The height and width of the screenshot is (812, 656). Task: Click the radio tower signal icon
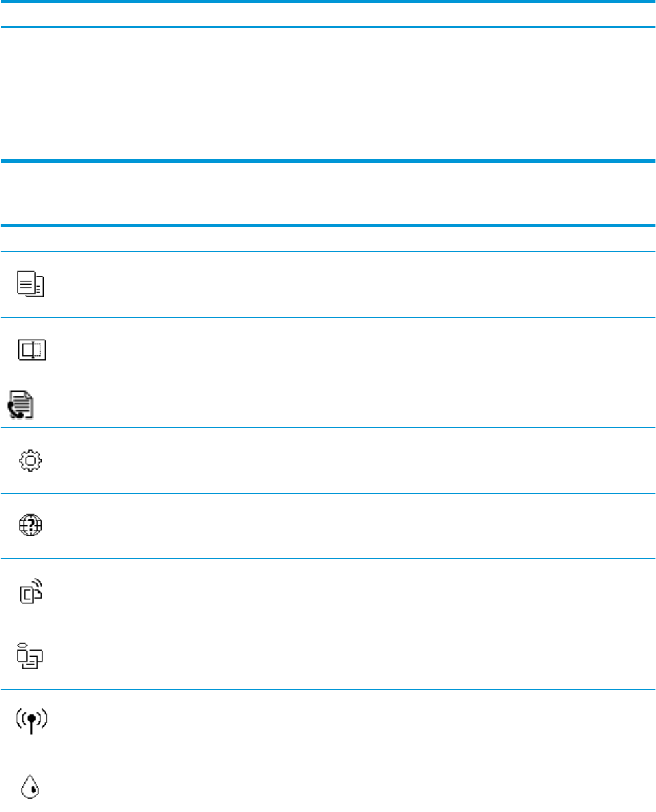32,721
